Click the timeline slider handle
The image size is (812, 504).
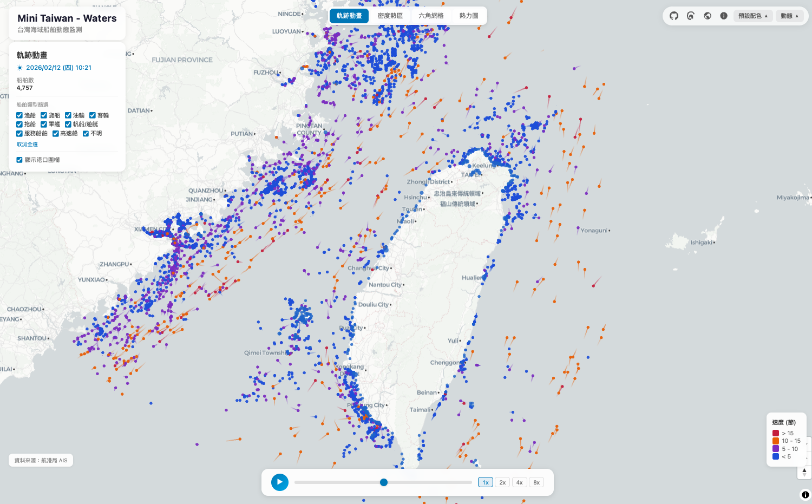point(384,482)
